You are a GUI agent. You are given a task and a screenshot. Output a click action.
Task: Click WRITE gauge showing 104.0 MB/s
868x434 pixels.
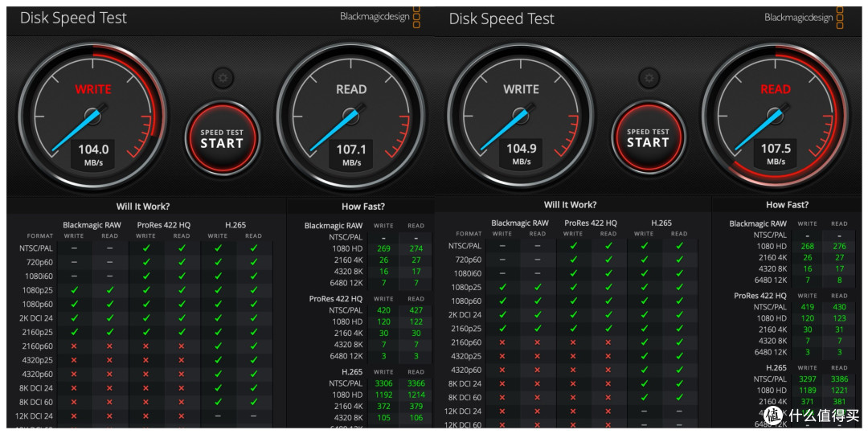pyautogui.click(x=92, y=117)
